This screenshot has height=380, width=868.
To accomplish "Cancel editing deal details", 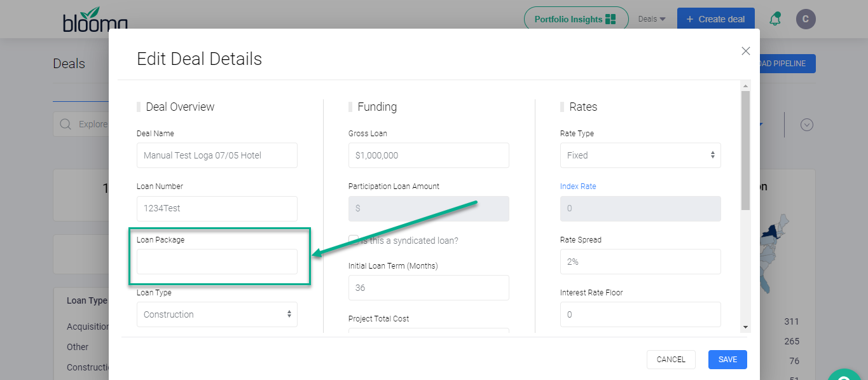I will tap(671, 360).
